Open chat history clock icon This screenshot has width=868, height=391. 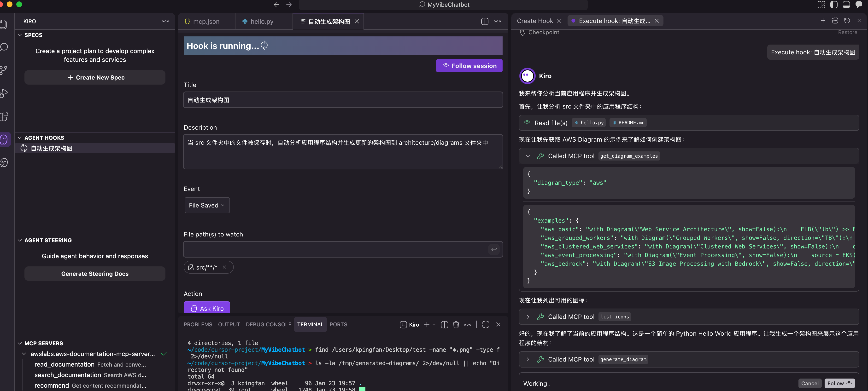pyautogui.click(x=847, y=21)
